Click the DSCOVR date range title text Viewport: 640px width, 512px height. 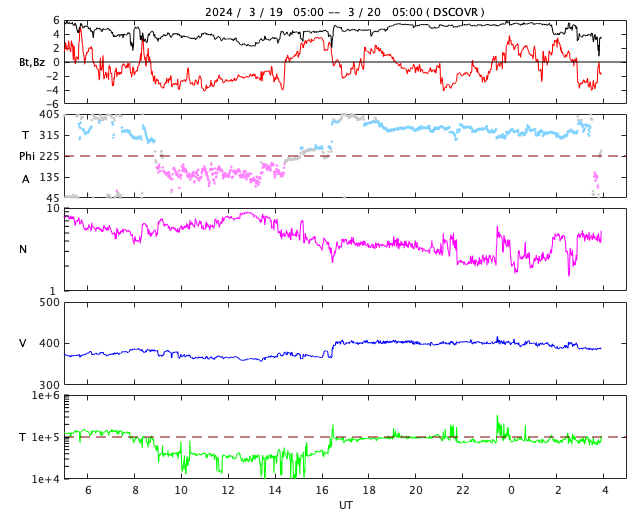pyautogui.click(x=344, y=12)
